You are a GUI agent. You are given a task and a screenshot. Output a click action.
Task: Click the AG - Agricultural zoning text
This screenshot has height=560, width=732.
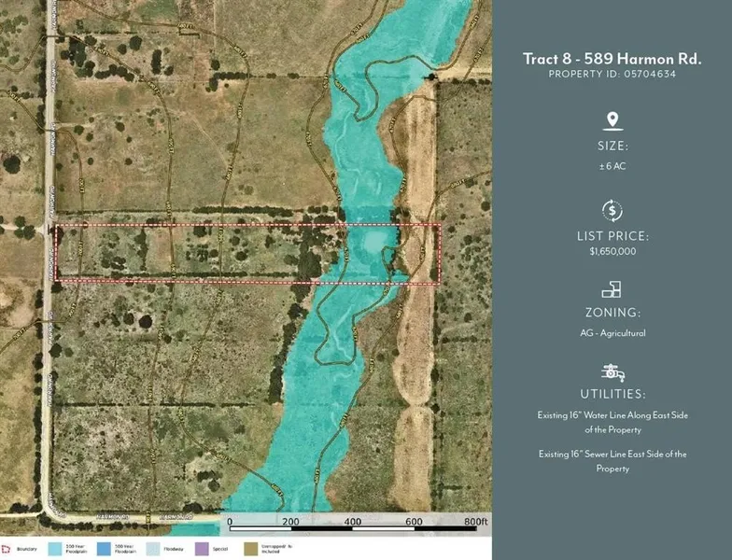tap(612, 332)
